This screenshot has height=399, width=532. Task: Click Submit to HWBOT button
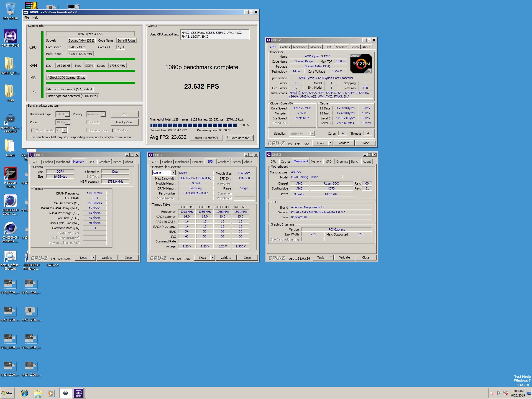point(206,138)
